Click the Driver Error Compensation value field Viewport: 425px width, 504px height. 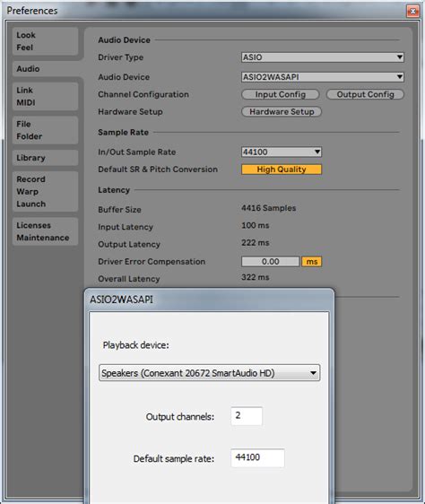pos(271,262)
